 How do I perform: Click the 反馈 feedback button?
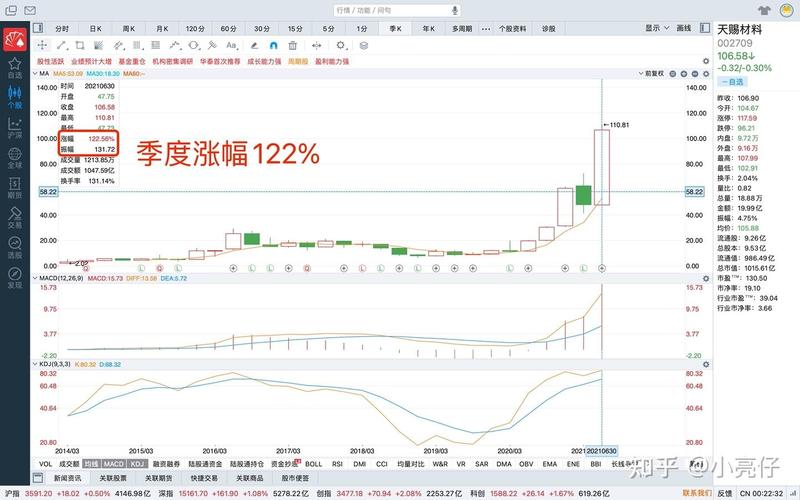[x=725, y=493]
